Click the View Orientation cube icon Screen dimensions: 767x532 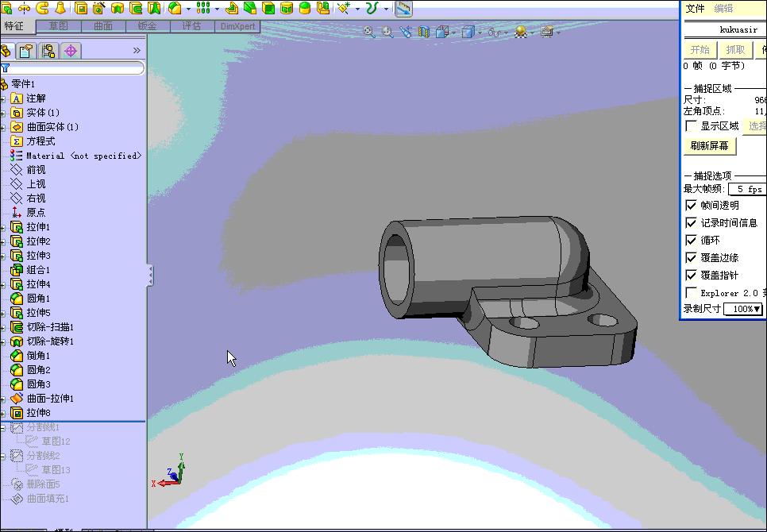coord(441,33)
